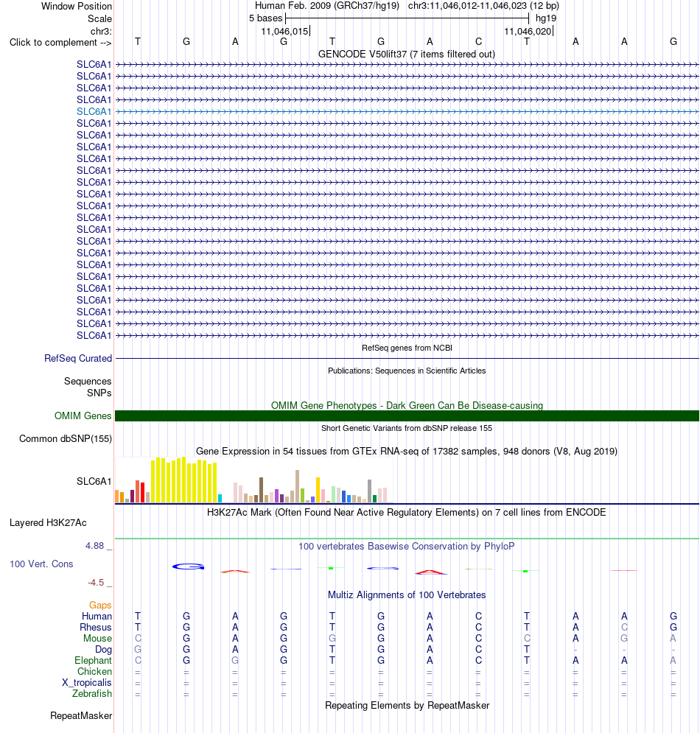Select the Mouse alignment row label
The height and width of the screenshot is (733, 700).
point(97,639)
